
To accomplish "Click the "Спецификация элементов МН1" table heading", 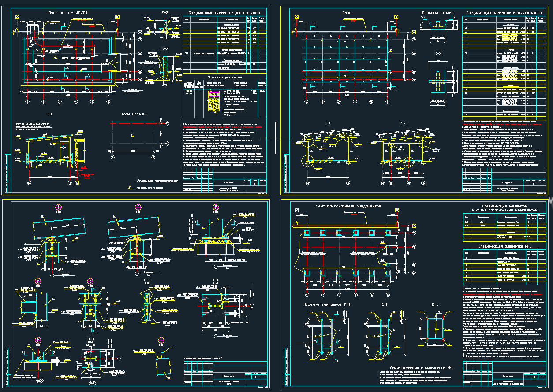I will click(505, 246).
